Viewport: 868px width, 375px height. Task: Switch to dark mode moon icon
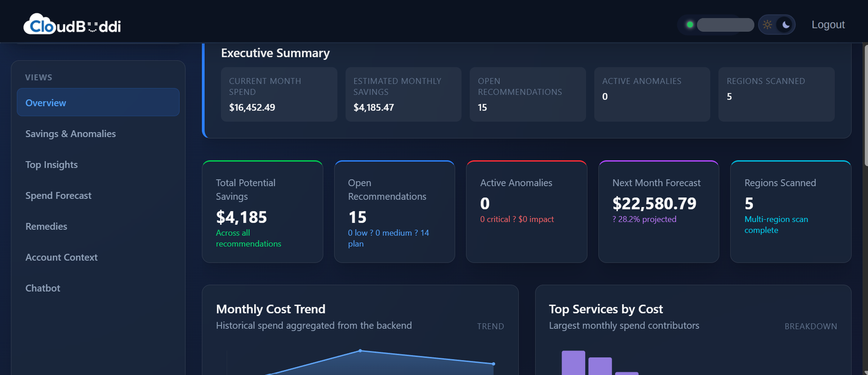click(786, 24)
